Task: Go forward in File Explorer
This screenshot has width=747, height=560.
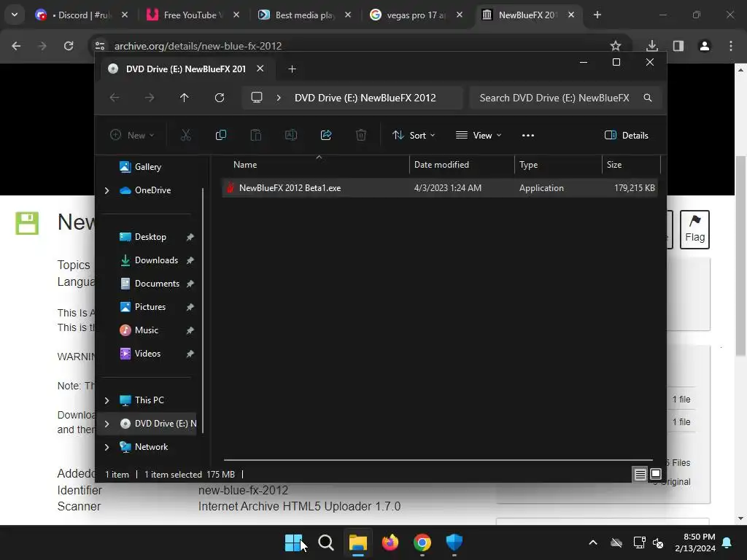Action: coord(150,98)
